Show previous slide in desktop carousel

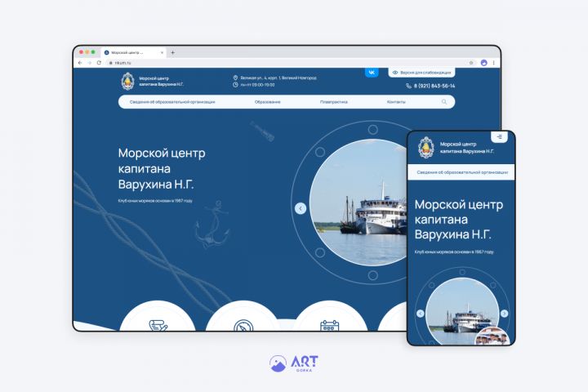pos(301,208)
